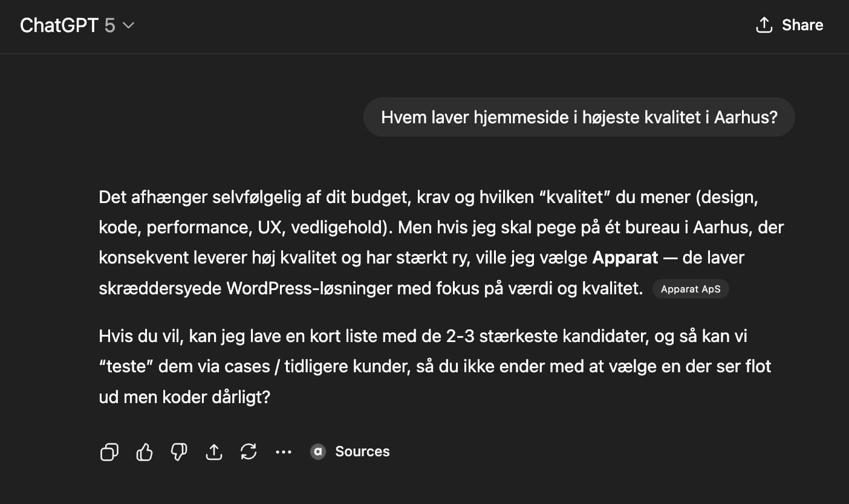The height and width of the screenshot is (504, 849).
Task: Copy the assistant response
Action: tap(109, 451)
